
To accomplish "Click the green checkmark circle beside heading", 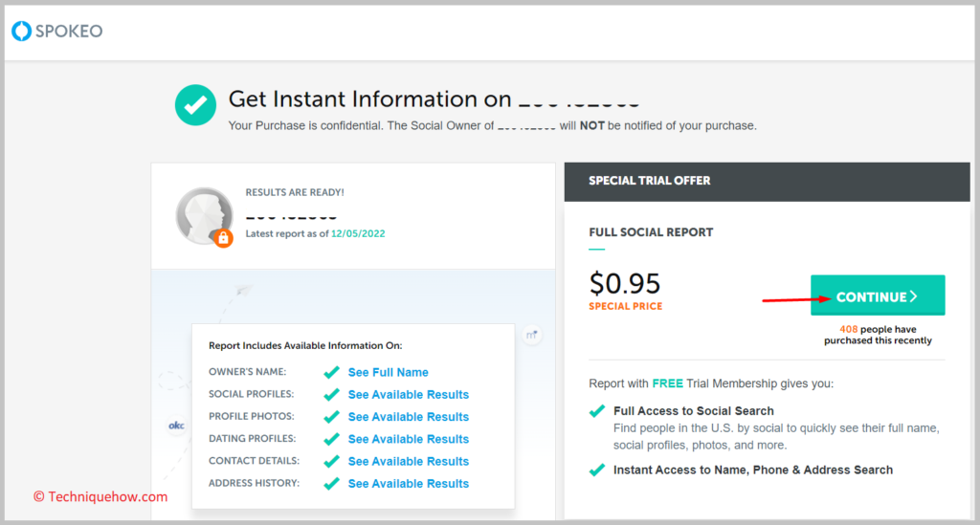I will (x=195, y=105).
